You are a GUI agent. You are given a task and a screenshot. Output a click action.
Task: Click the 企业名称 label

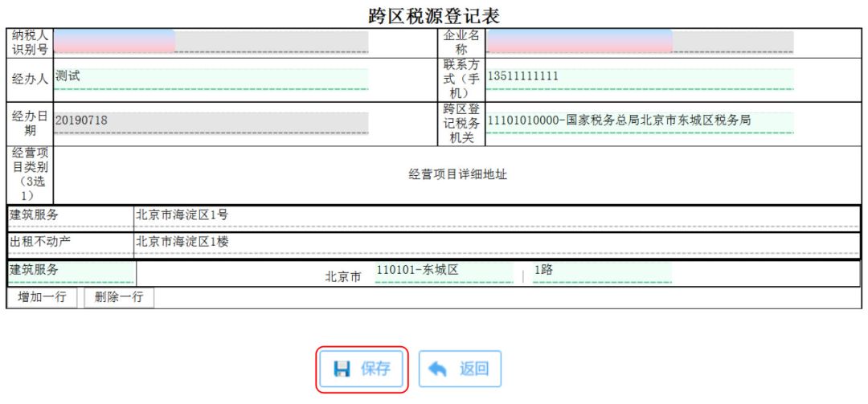point(461,42)
